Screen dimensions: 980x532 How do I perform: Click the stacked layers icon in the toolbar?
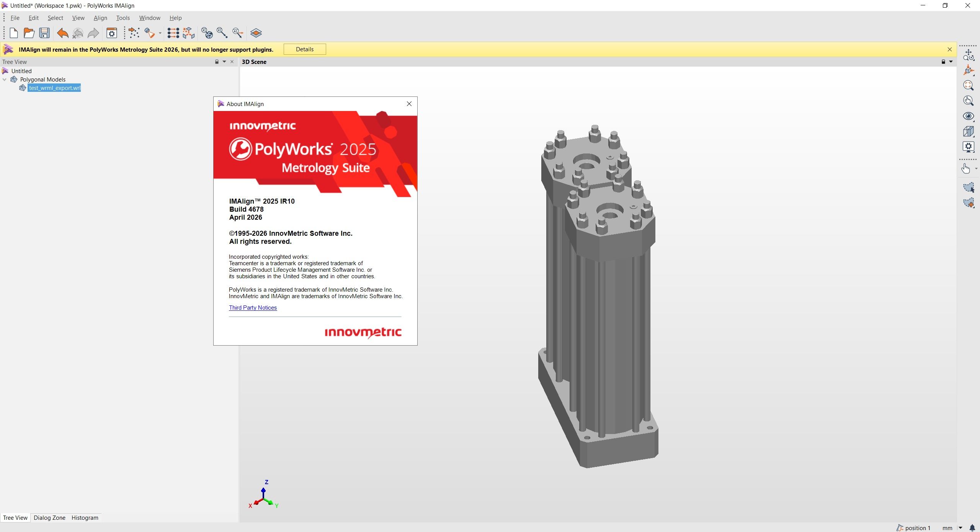pyautogui.click(x=256, y=33)
